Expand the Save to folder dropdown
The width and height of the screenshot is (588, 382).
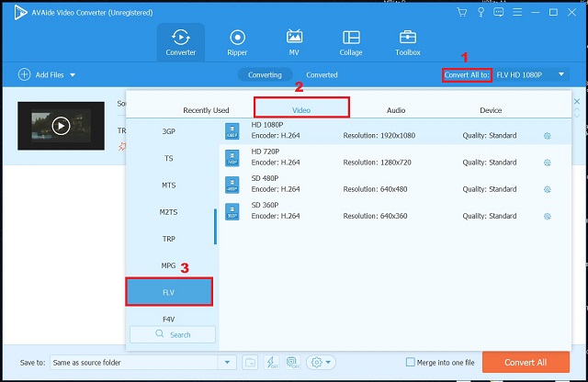228,362
